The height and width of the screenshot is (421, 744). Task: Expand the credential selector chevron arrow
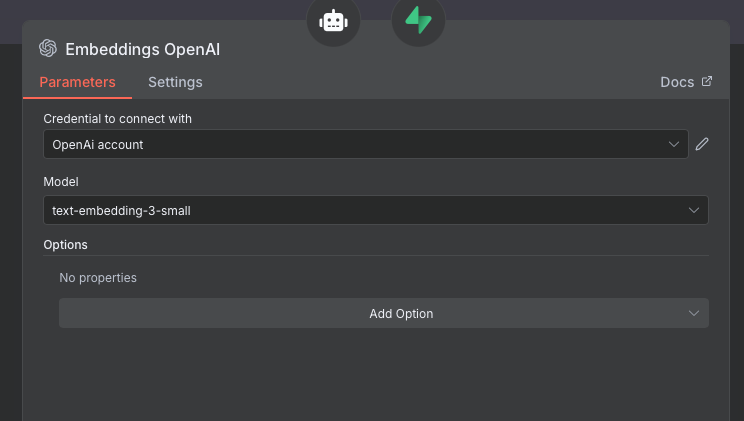(x=674, y=144)
